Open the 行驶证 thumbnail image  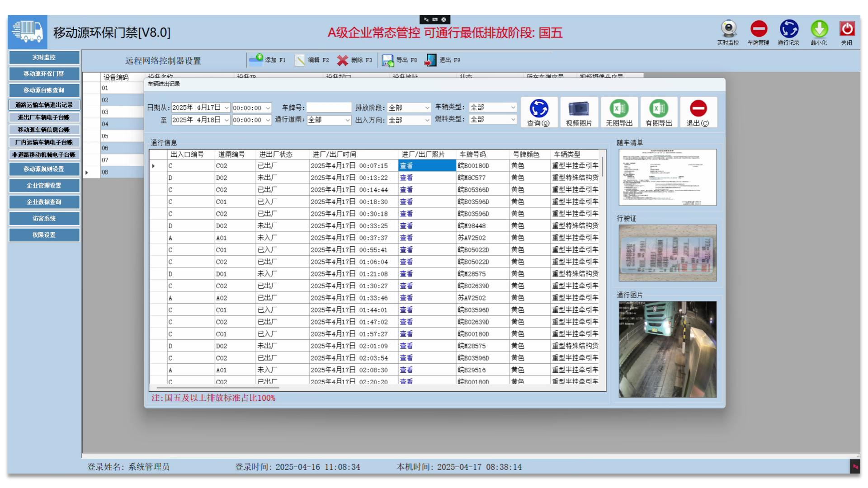[667, 253]
